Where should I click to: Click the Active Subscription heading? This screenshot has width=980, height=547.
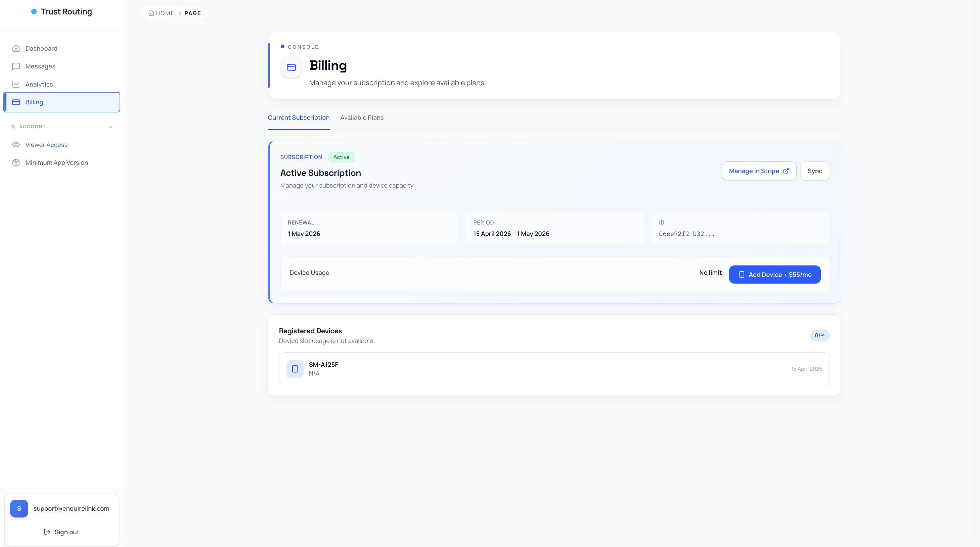[321, 172]
